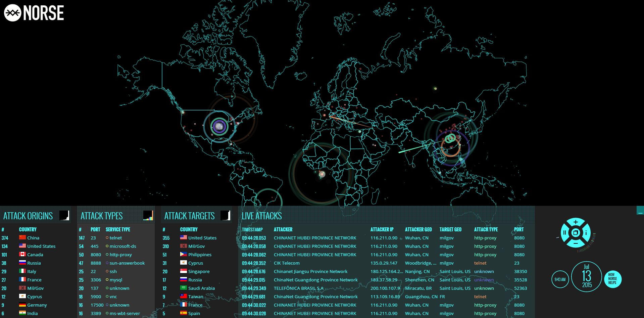Click the sun-answerbook color circle

click(107, 263)
